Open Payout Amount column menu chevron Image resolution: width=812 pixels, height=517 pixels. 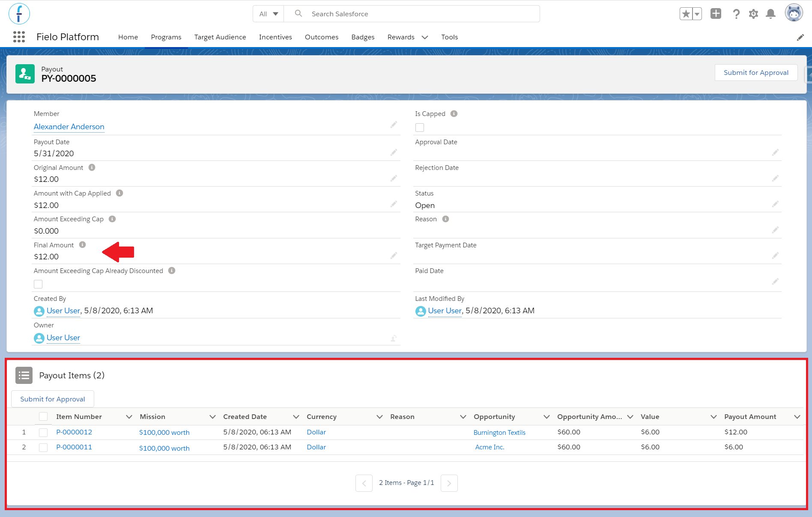point(797,417)
